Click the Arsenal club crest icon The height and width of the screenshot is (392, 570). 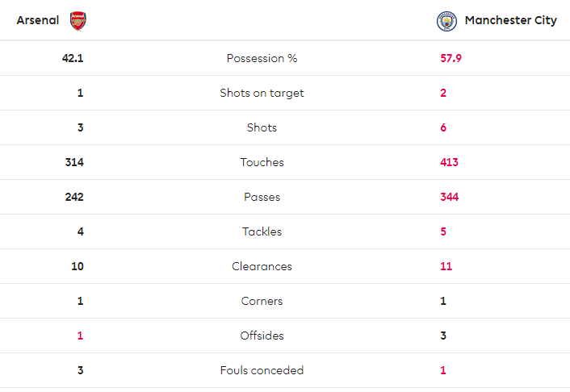(78, 21)
